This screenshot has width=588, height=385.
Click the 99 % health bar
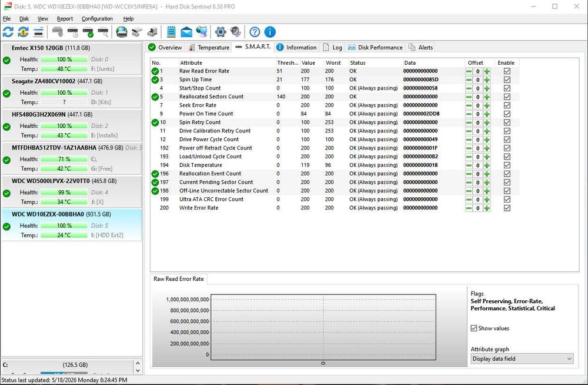pyautogui.click(x=64, y=192)
